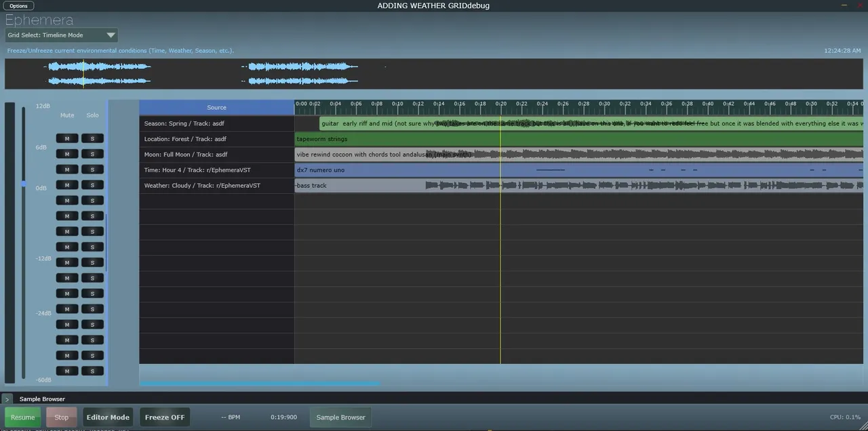The image size is (868, 431).
Task: Click the Source column header
Action: [216, 107]
